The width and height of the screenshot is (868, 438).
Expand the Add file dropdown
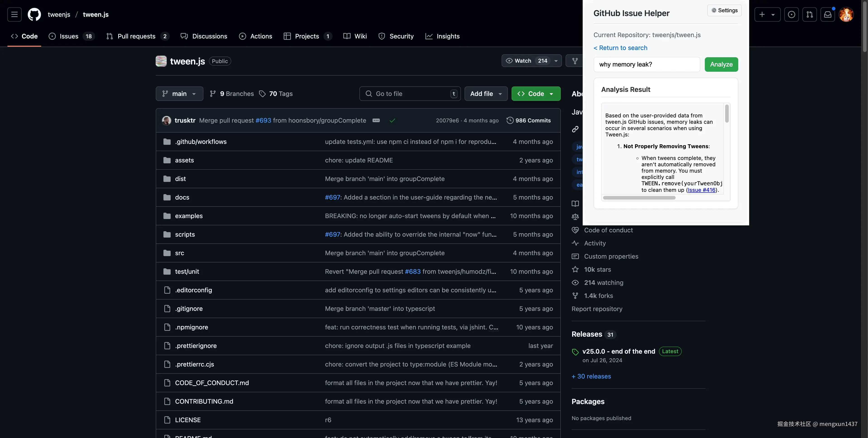[486, 94]
